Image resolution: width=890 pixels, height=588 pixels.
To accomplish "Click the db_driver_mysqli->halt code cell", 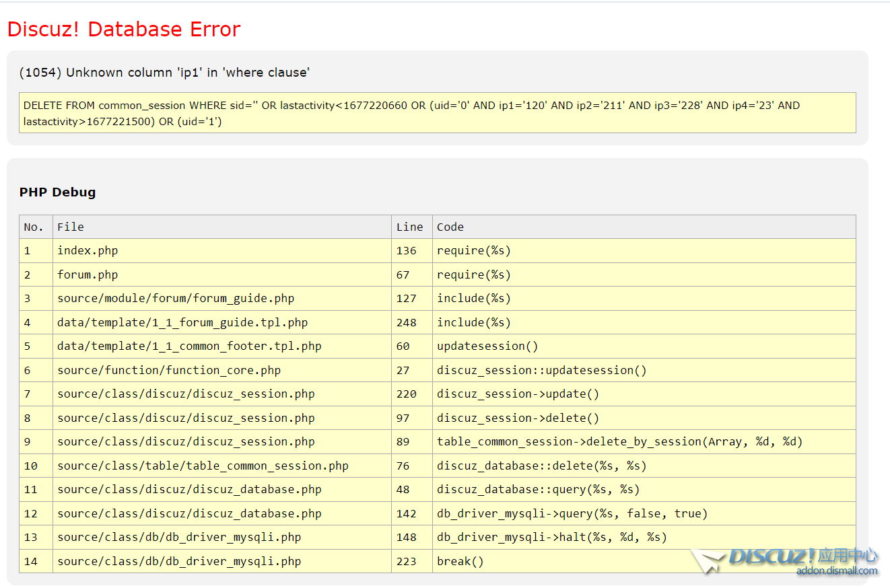I will pos(551,538).
